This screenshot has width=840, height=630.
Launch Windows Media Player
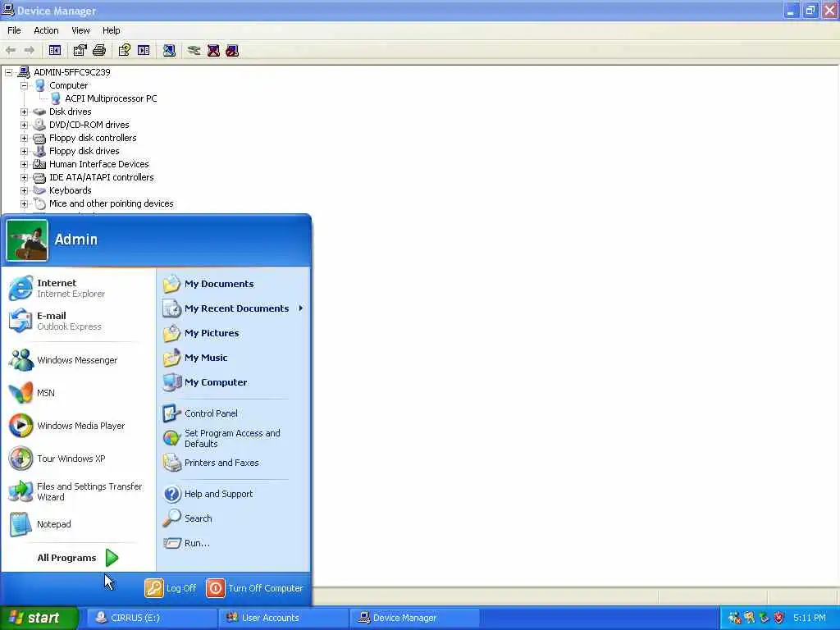click(78, 426)
